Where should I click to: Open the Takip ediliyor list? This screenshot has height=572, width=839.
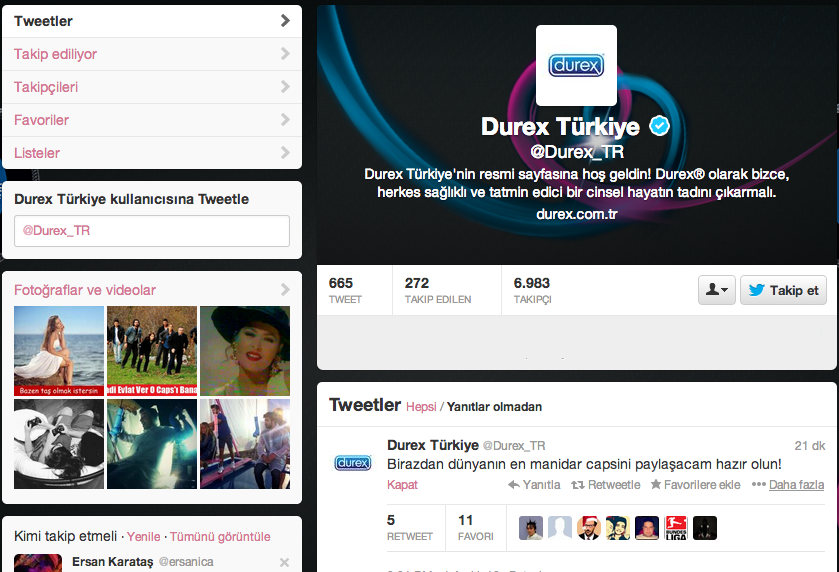pos(152,54)
